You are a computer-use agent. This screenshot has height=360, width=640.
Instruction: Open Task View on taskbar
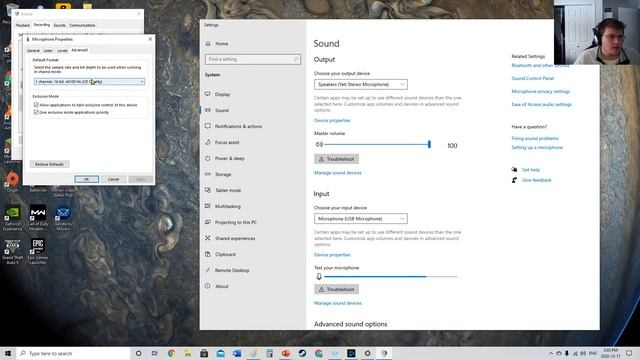coord(154,353)
